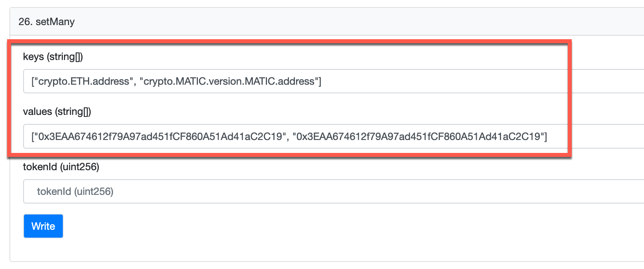Click the tokenId (uint256) label
Screen dimensions: 644x269
coord(61,167)
